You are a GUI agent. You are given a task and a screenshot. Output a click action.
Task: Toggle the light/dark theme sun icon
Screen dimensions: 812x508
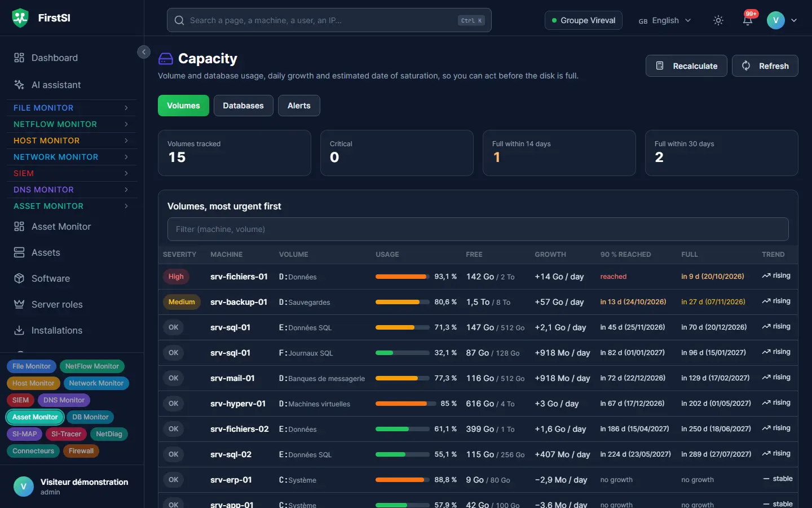pyautogui.click(x=718, y=20)
